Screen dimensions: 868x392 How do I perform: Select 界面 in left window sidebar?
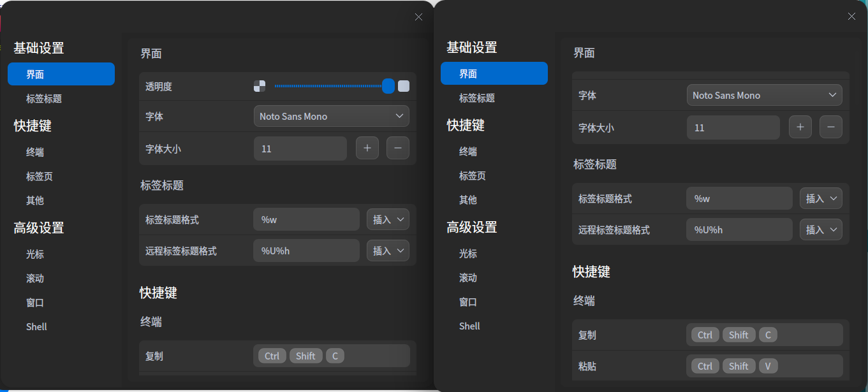[61, 75]
